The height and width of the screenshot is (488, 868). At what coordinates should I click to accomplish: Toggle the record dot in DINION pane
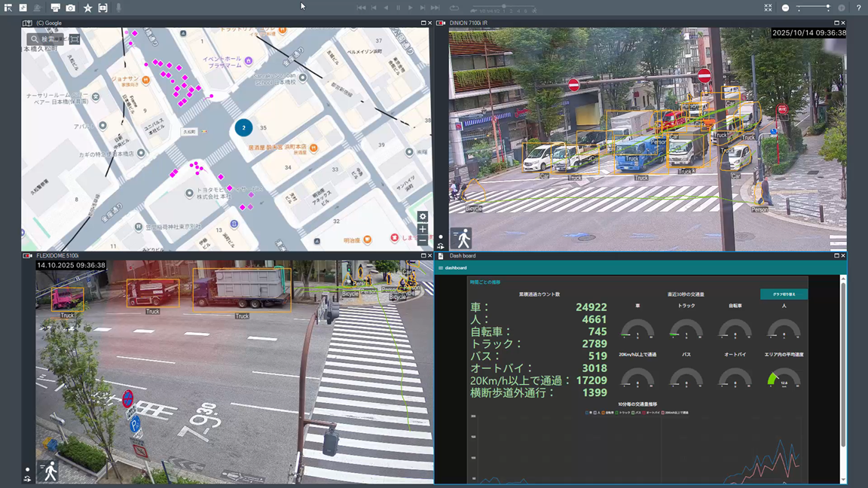[x=441, y=236]
